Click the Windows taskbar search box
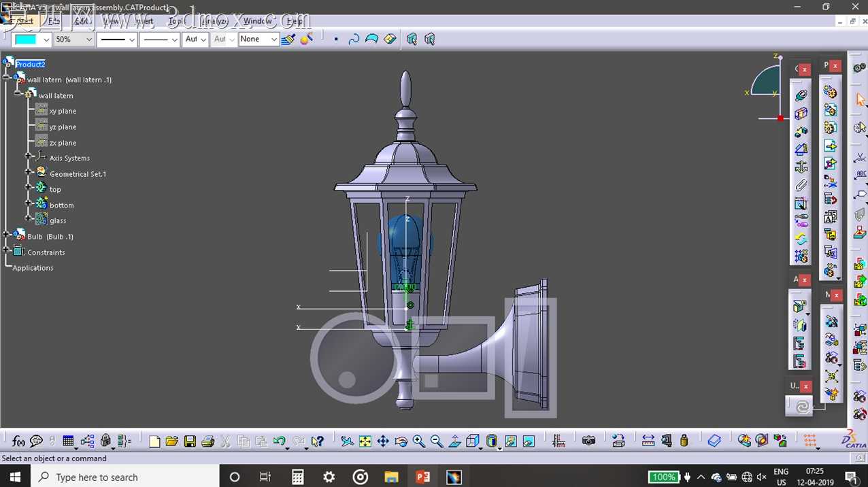 [125, 477]
